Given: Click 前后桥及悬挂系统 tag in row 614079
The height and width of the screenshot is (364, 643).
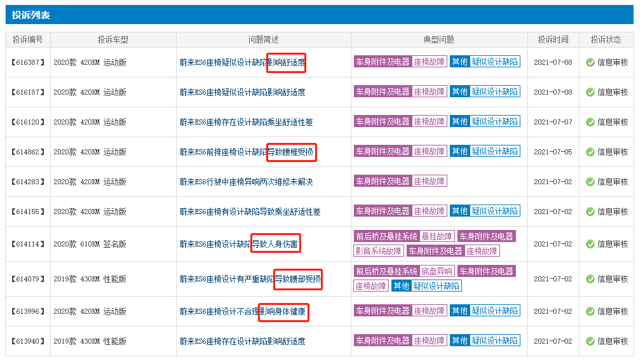Looking at the screenshot, I should click(x=386, y=271).
